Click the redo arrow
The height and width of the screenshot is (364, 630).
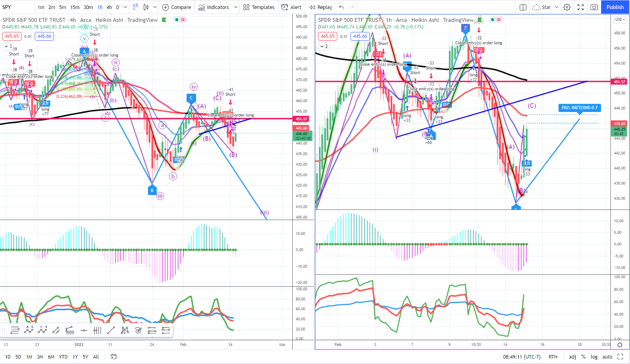[351, 7]
